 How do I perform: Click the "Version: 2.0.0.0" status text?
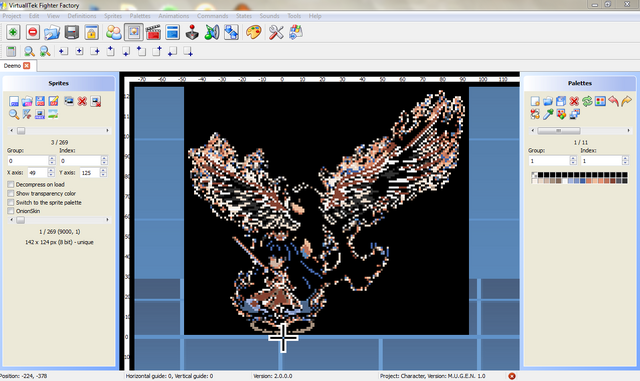273,376
